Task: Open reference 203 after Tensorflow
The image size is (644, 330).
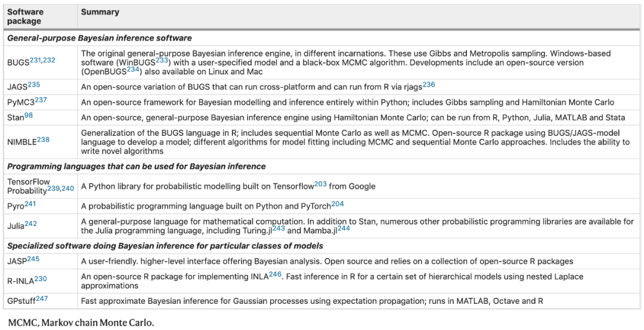Action: click(x=320, y=184)
